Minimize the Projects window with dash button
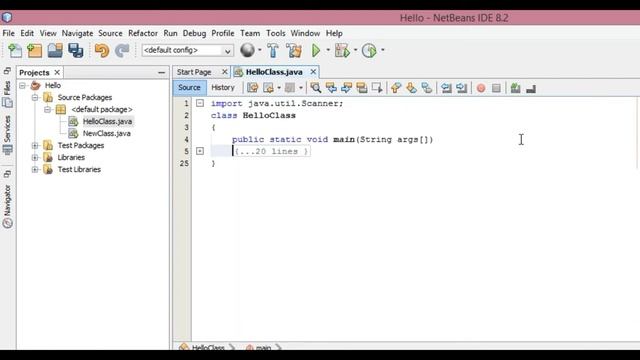Viewport: 640px width, 360px height. point(162,73)
